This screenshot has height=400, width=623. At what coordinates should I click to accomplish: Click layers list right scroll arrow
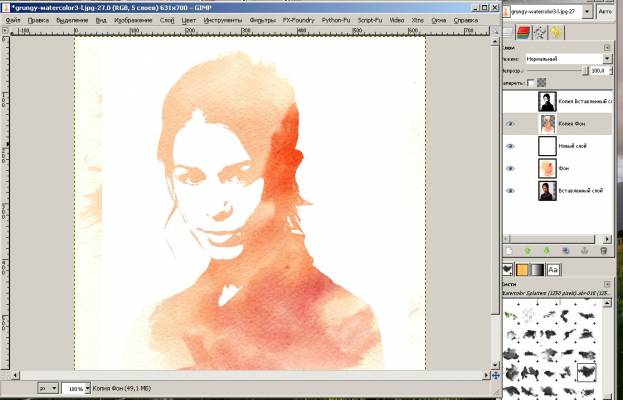click(607, 239)
